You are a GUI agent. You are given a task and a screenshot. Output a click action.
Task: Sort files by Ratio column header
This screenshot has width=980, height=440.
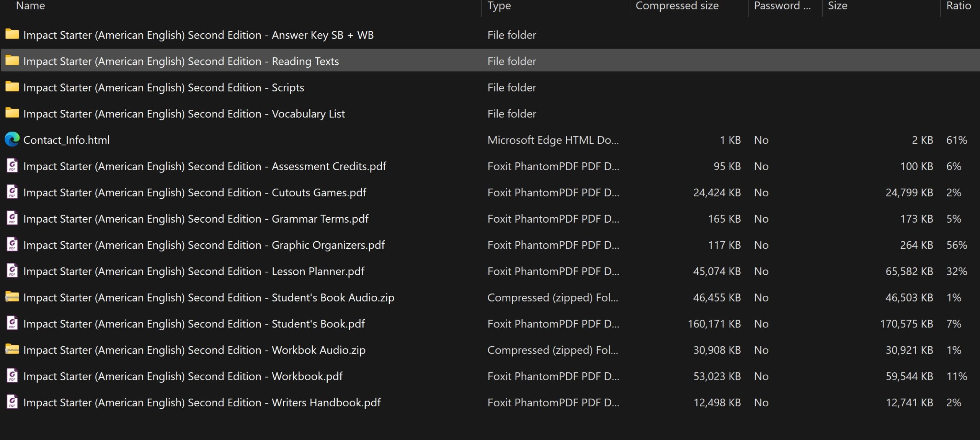tap(958, 6)
